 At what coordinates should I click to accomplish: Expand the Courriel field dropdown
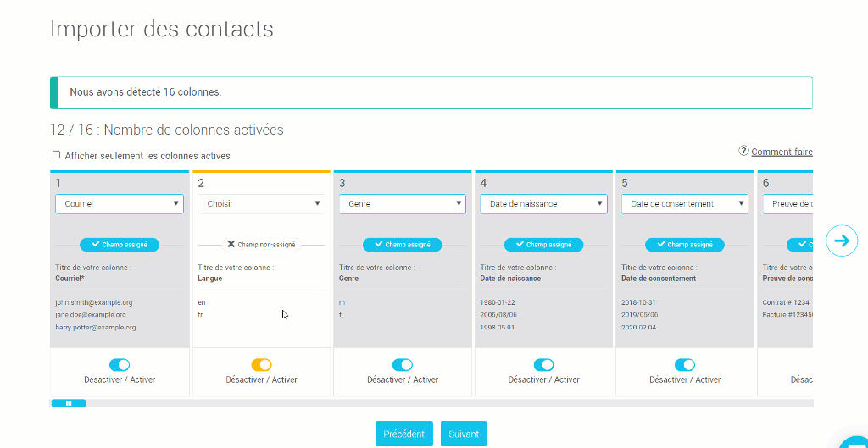[120, 204]
